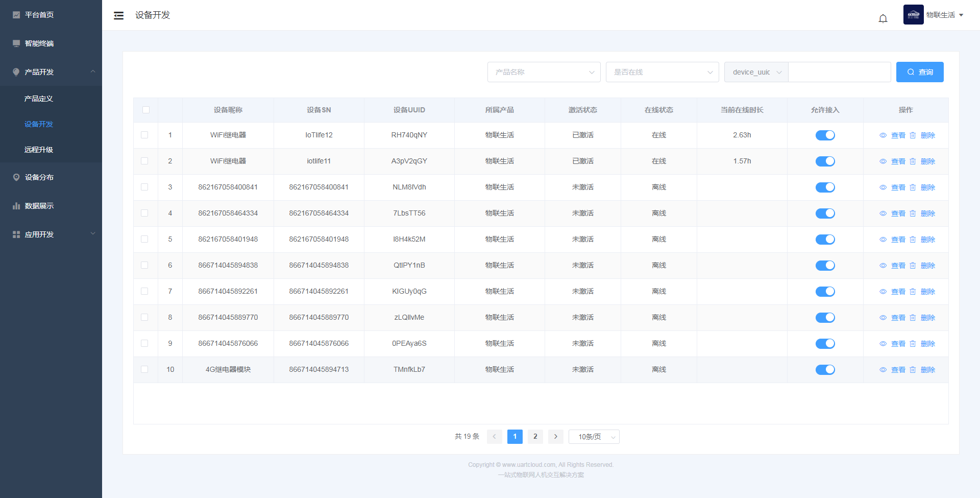The height and width of the screenshot is (498, 980).
Task: Expand 应用开发 menu chevron
Action: pyautogui.click(x=93, y=234)
